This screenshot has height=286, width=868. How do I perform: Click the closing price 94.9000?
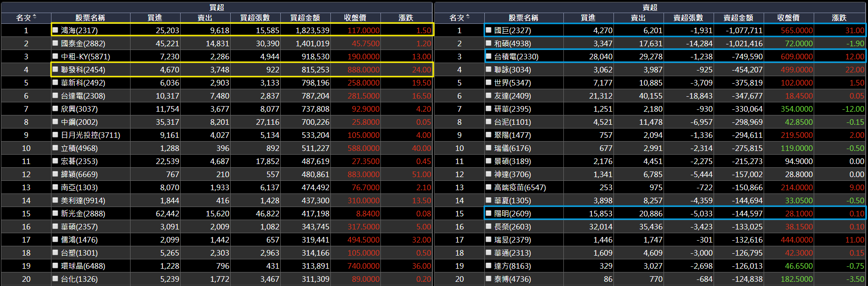(x=799, y=161)
